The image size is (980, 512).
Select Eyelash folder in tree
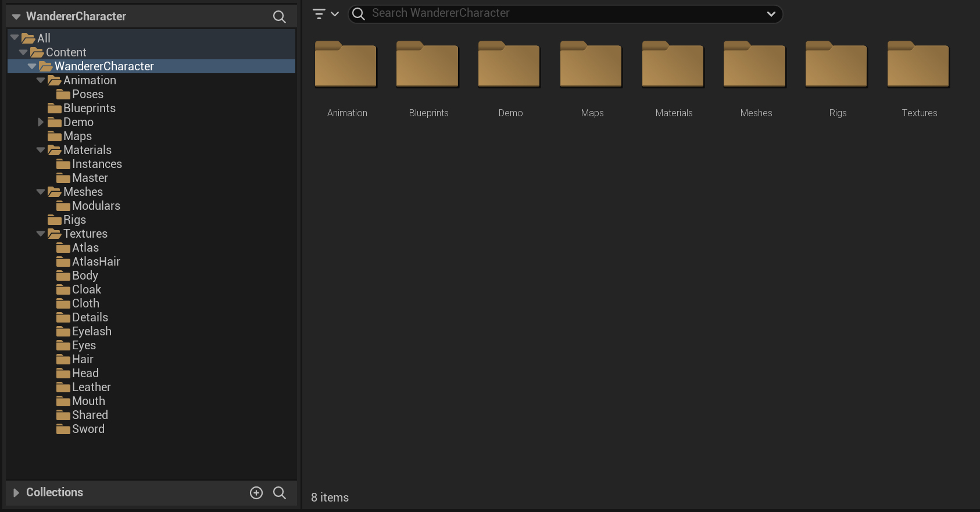(x=84, y=331)
